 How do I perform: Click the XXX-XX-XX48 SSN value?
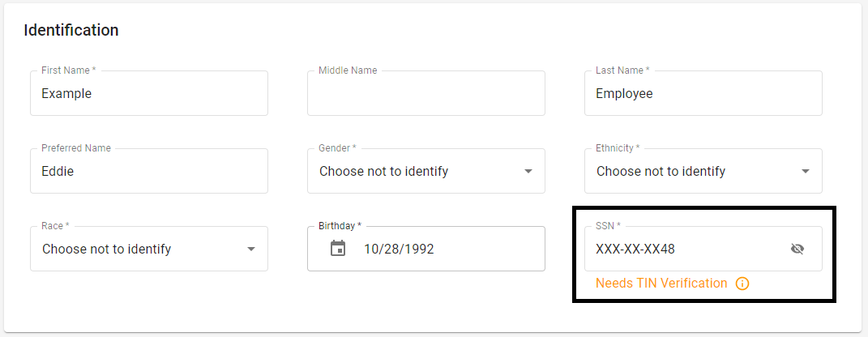pyautogui.click(x=635, y=249)
